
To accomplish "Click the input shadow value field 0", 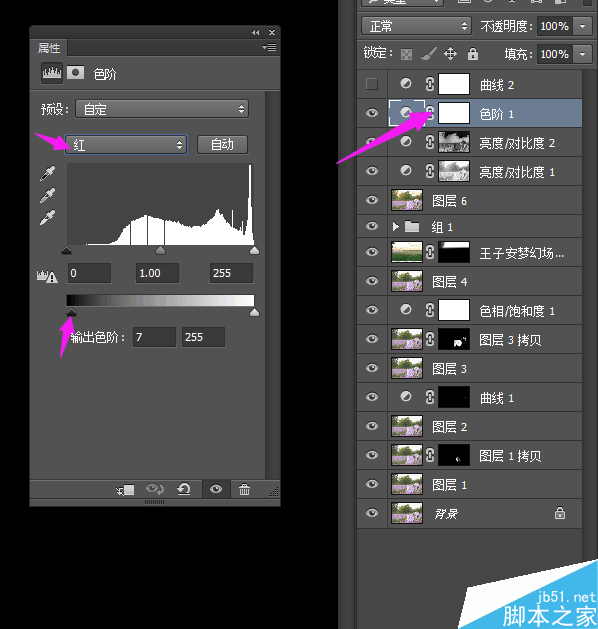I will click(x=89, y=273).
